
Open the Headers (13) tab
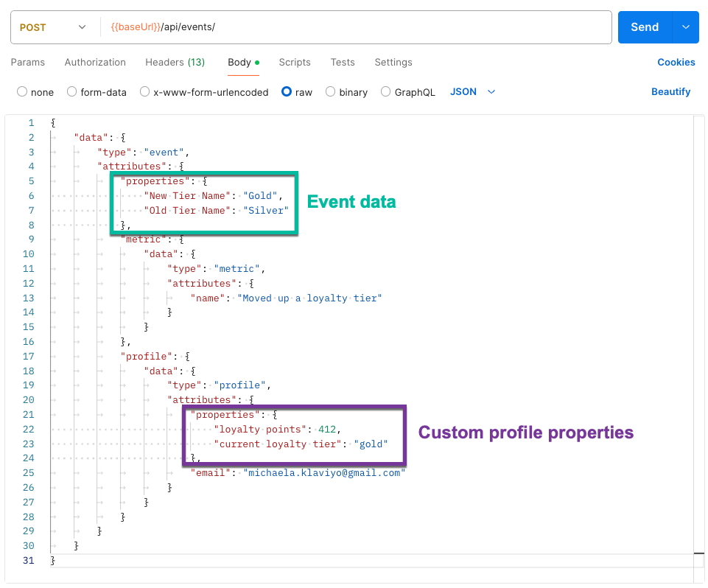point(175,63)
